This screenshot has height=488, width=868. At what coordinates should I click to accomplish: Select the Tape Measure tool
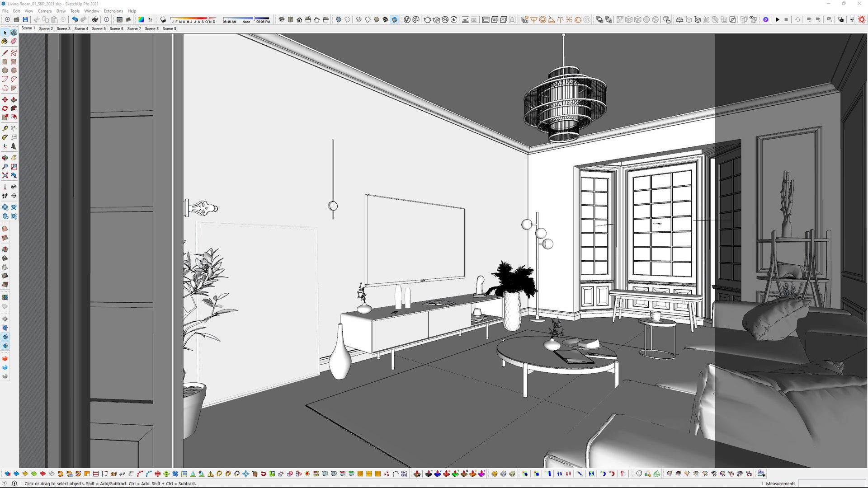[x=5, y=129]
